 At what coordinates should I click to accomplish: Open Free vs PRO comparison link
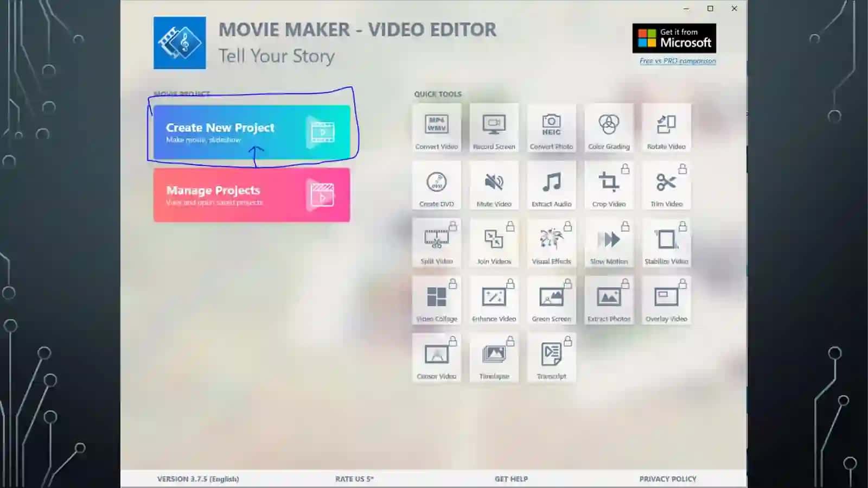pos(678,61)
